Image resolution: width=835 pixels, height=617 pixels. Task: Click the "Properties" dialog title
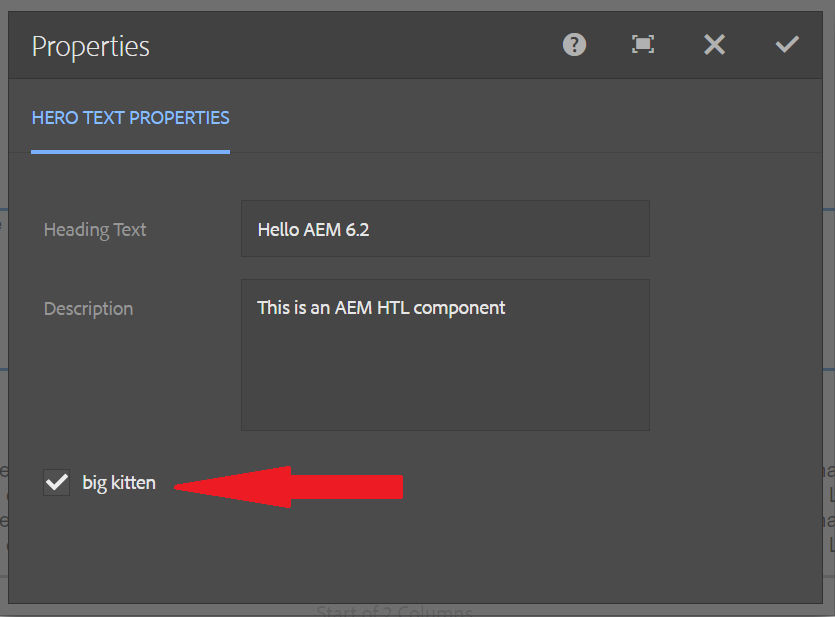(91, 46)
